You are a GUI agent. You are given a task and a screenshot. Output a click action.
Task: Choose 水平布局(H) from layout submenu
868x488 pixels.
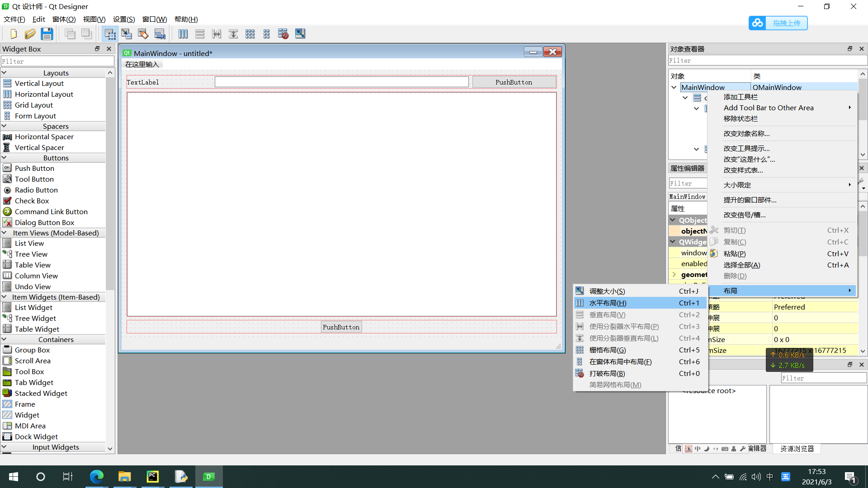coord(608,303)
